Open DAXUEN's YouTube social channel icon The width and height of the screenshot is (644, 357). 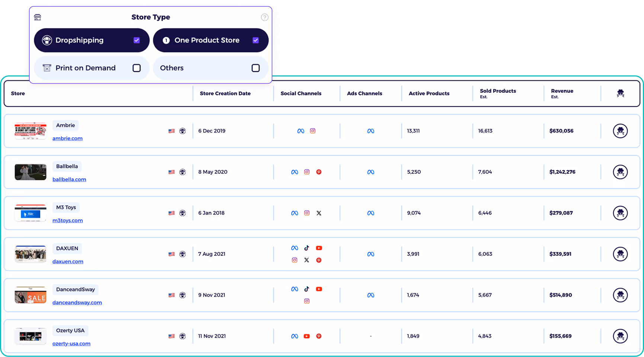[x=319, y=248]
